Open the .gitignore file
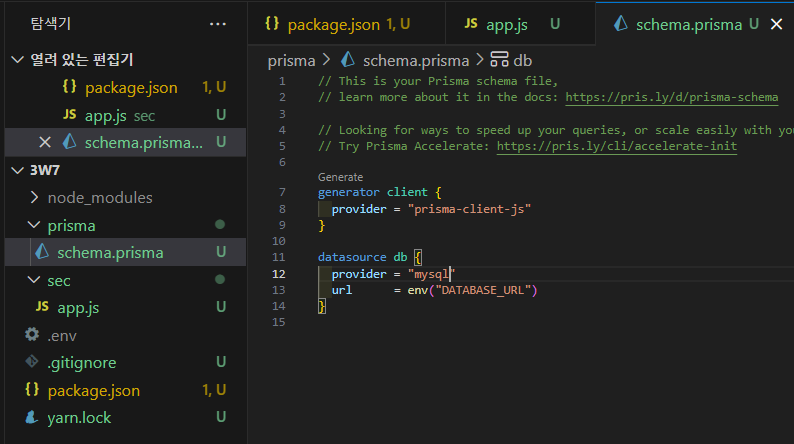Viewport: 794px width, 444px height. pyautogui.click(x=126, y=362)
